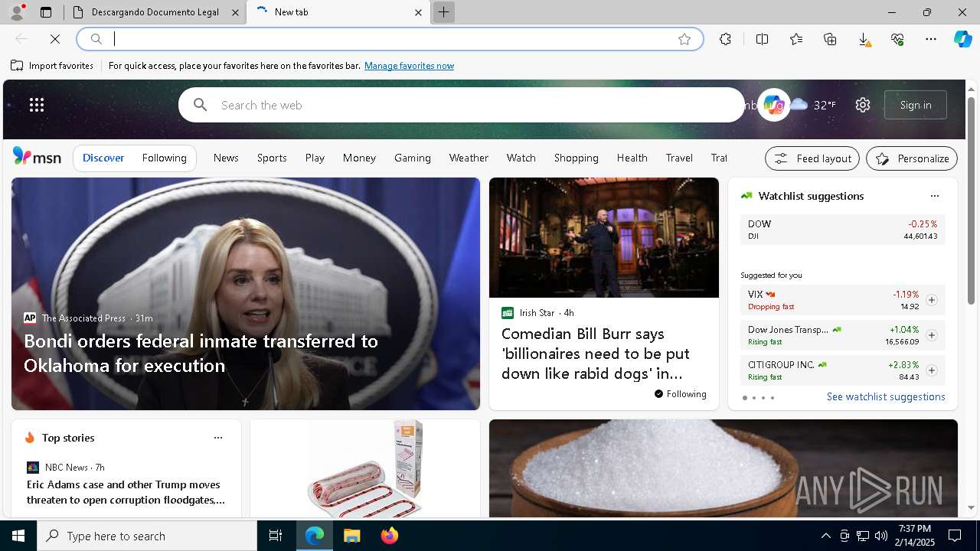Open the Watch category
Viewport: 980px width, 551px height.
coord(521,158)
